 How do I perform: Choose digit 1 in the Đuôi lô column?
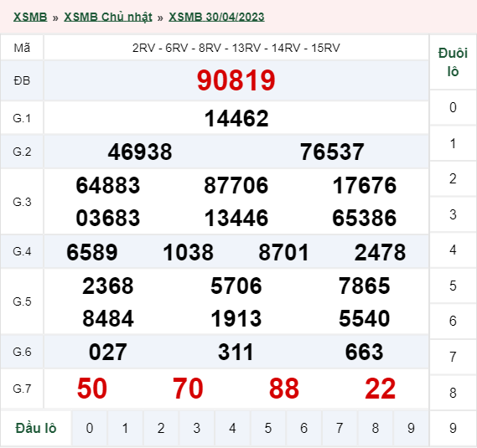tap(453, 143)
